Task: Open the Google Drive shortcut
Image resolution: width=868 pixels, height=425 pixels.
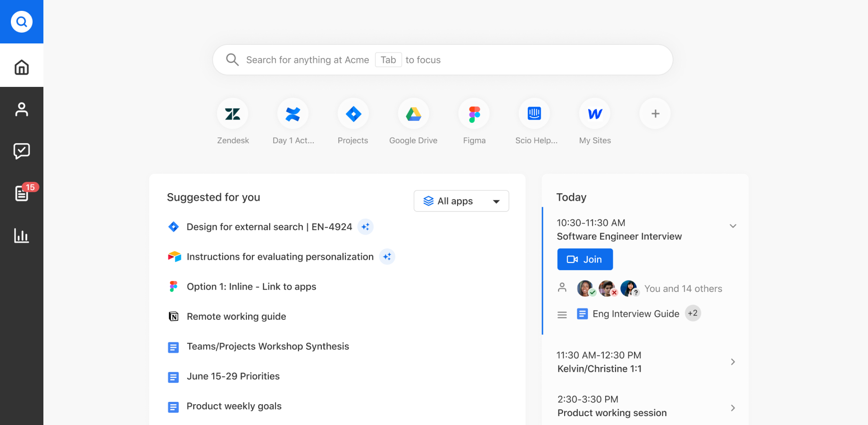Action: 414,114
